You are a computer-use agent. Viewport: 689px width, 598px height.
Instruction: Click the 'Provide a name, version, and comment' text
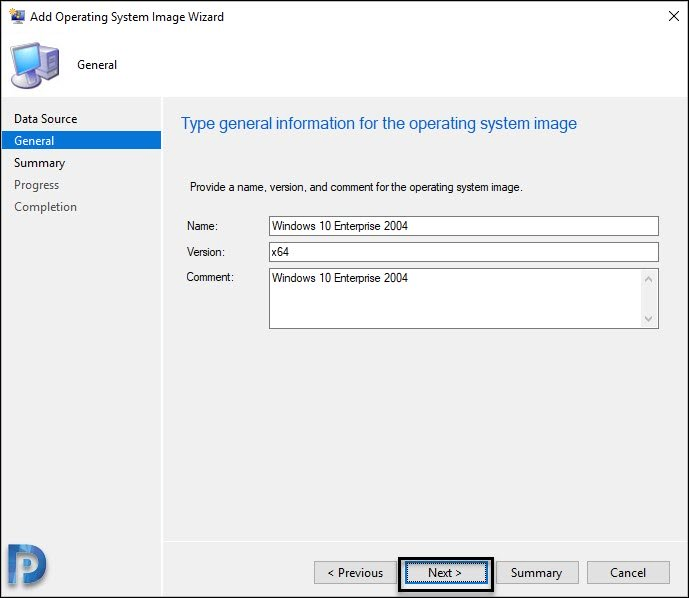(356, 187)
